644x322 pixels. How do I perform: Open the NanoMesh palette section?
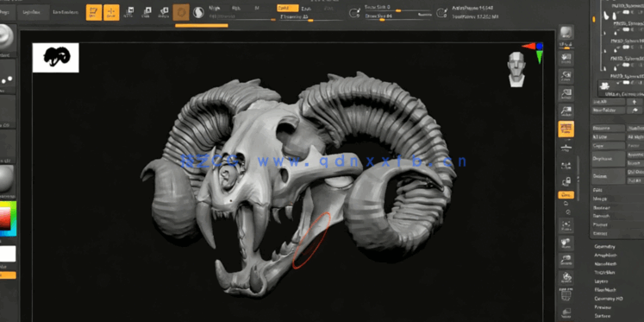coord(605,263)
